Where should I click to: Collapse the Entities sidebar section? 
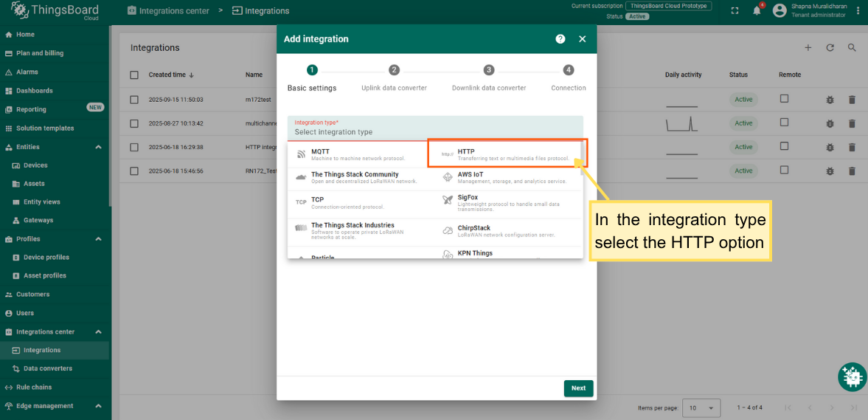coord(98,147)
